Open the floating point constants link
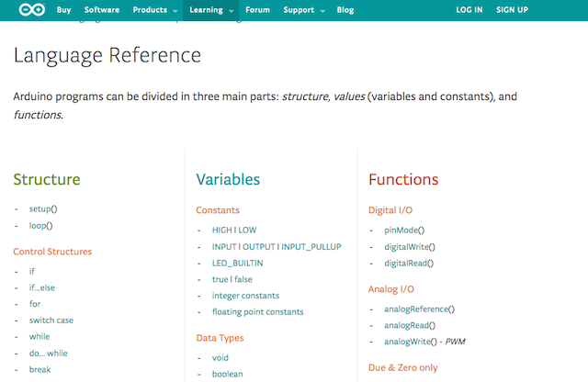Screen dimensions: 588x382 [257, 312]
